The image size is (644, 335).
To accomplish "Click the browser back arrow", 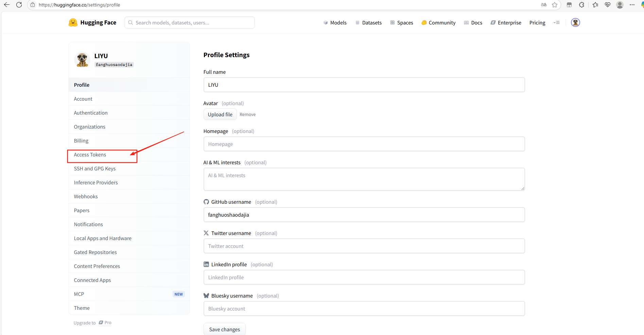I will 6,5.
